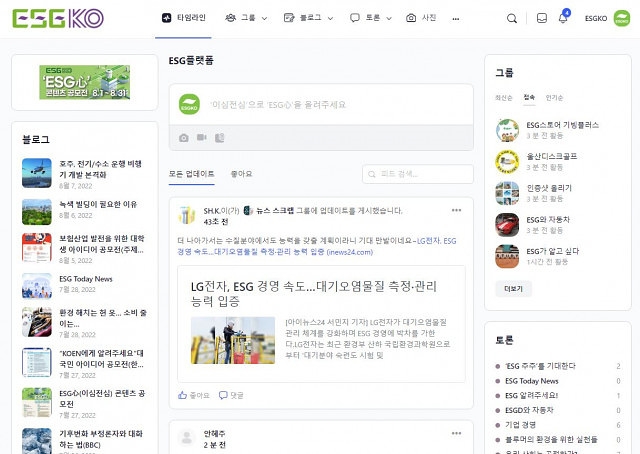Select the 최신순 tab in groups panel

[504, 98]
